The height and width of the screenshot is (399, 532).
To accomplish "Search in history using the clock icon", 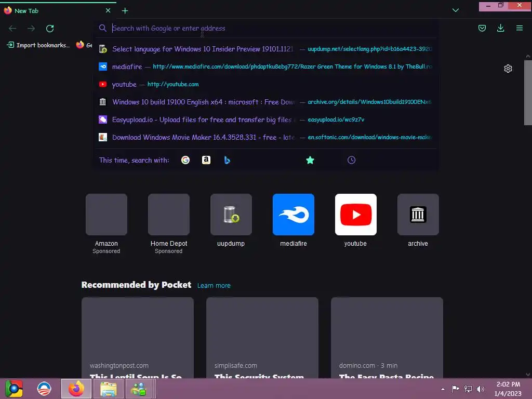I will 352,160.
